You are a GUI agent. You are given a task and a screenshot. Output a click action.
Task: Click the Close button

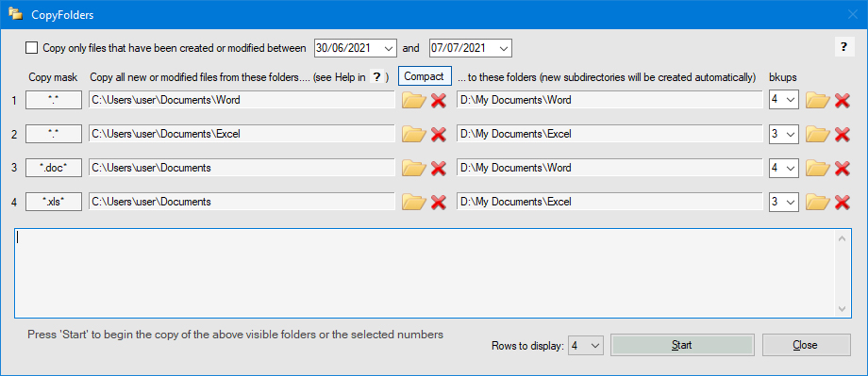[x=806, y=345]
